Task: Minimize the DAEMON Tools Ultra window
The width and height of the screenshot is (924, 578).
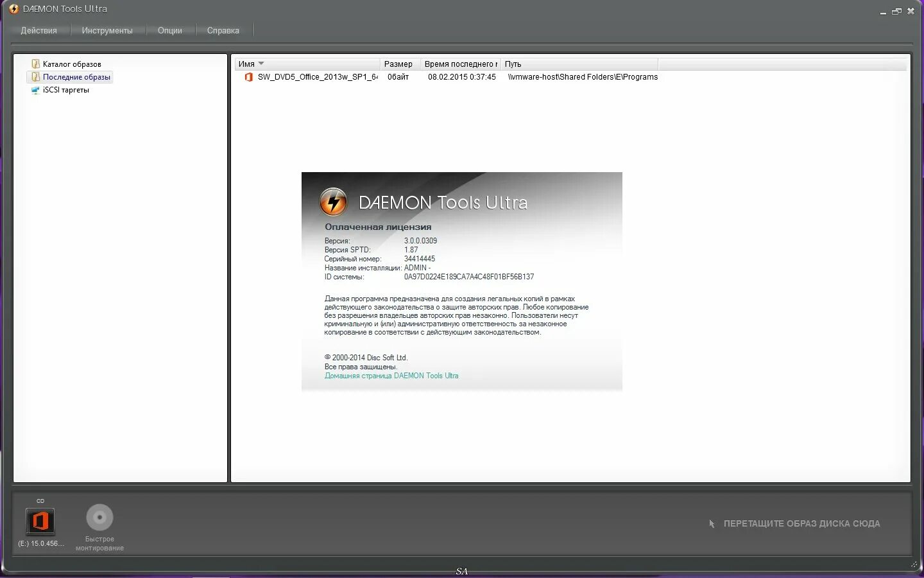Action: (x=884, y=12)
